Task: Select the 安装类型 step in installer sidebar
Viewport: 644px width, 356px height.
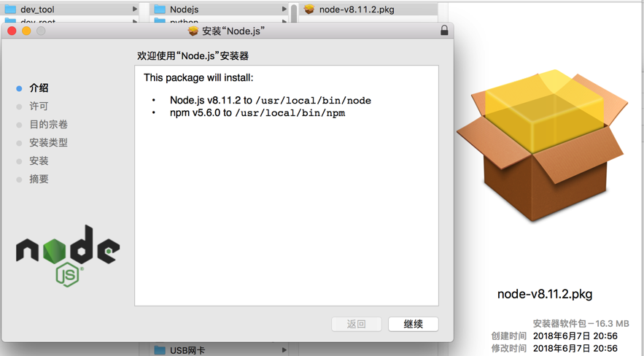Action: point(48,142)
